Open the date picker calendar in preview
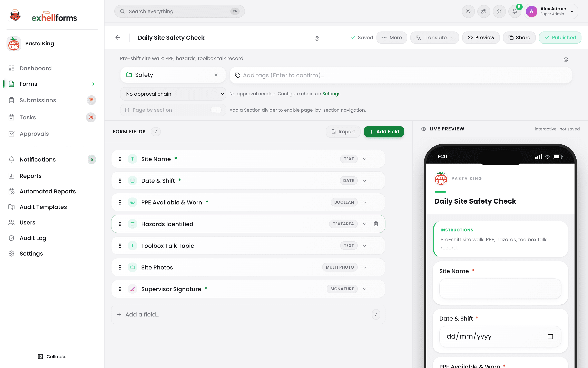Image resolution: width=588 pixels, height=368 pixels. [550, 336]
